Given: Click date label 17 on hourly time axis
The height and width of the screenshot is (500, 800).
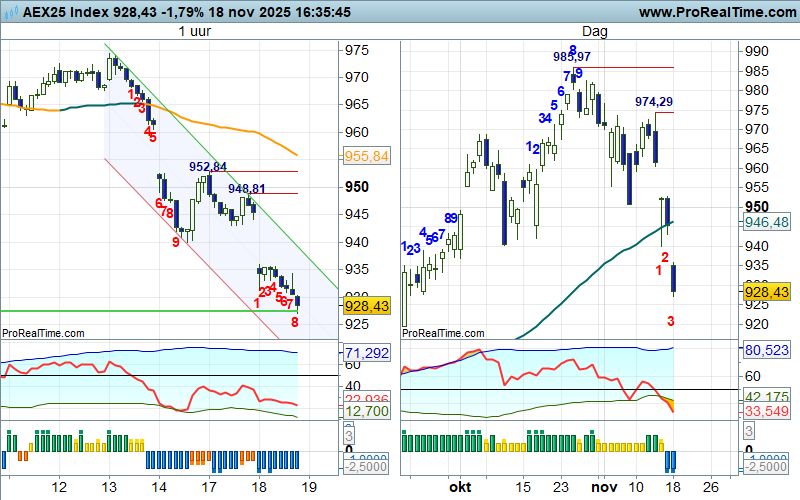Looking at the screenshot, I should tap(209, 487).
